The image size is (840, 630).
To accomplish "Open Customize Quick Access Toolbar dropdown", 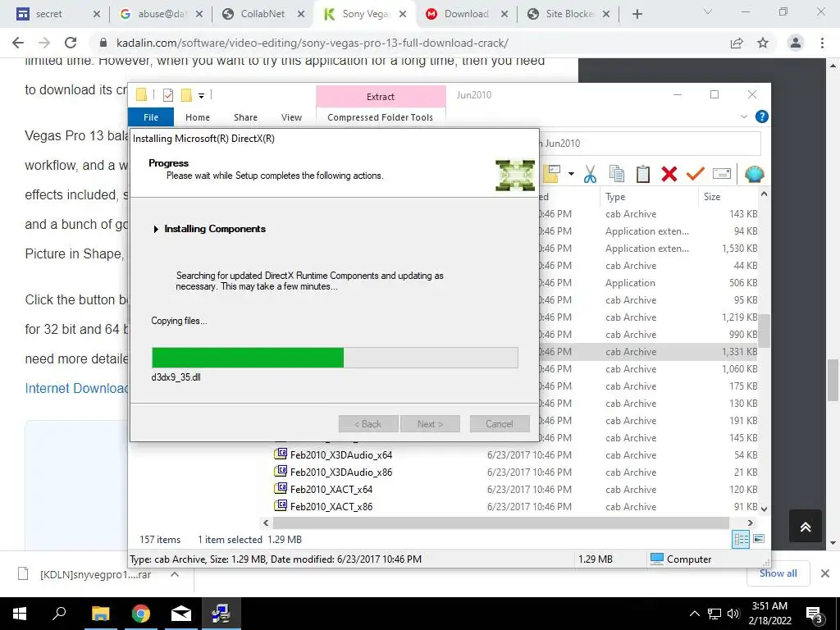I will tap(202, 96).
